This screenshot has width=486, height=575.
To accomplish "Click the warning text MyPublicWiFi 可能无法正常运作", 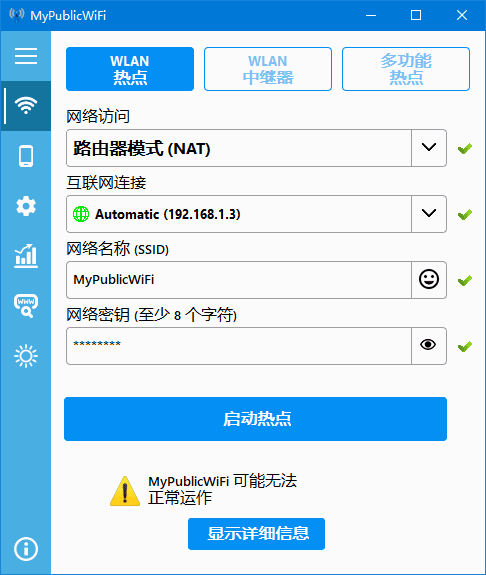I will [x=222, y=489].
